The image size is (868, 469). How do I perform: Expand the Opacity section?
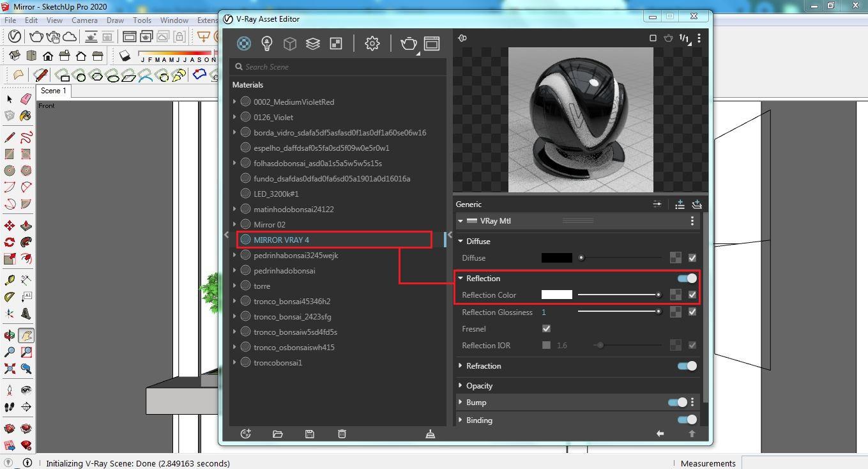461,385
